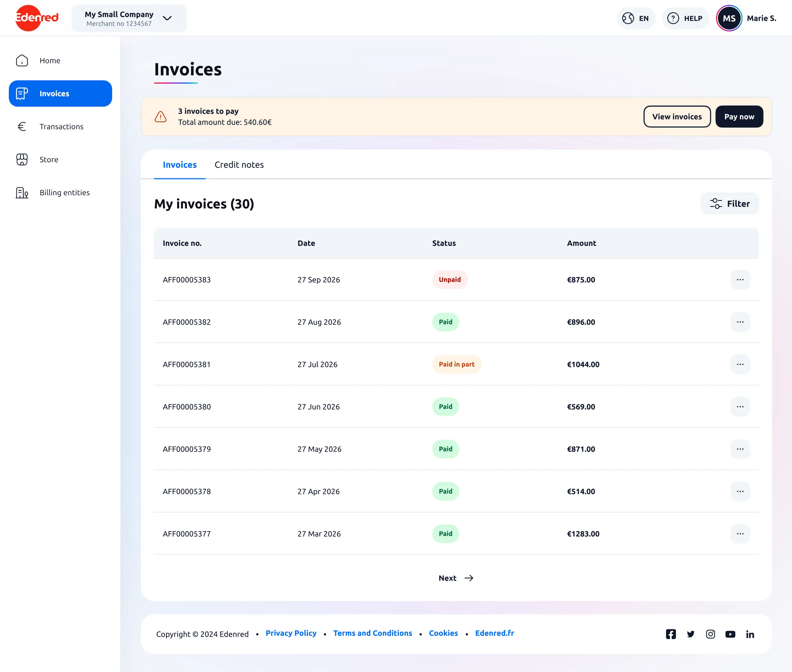Viewport: 792px width, 672px height.
Task: Click invoice number AFF00005381
Action: coord(187,364)
